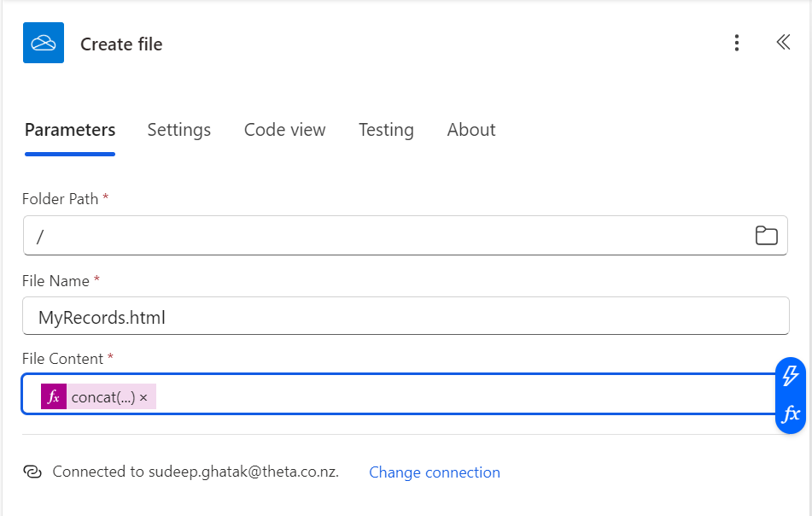Screen dimensions: 812x516
Task: Click the Create file title
Action: tap(120, 44)
